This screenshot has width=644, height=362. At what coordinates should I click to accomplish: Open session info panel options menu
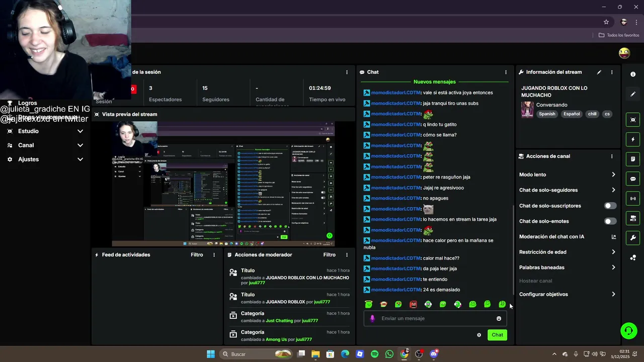pos(347,72)
